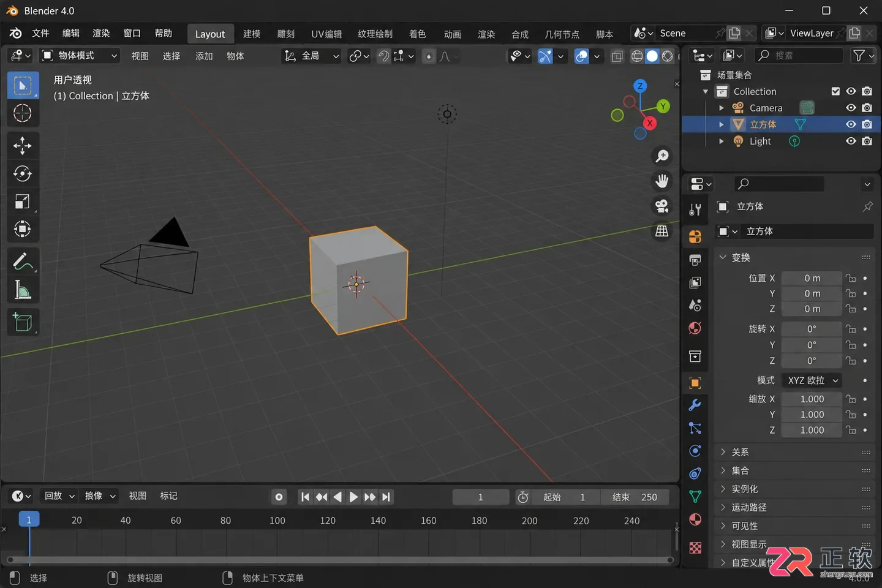Open the 添加 menu in viewport header
Screen dimensions: 882x588
pos(204,56)
